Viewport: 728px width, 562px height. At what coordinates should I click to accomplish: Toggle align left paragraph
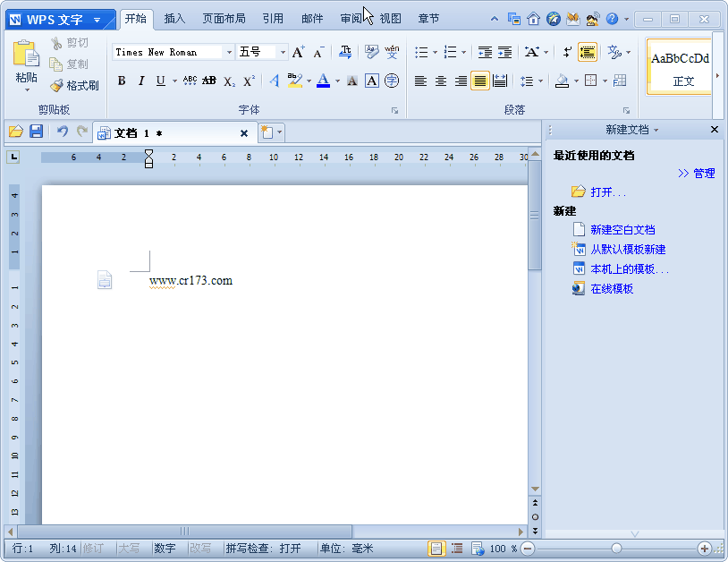point(420,81)
